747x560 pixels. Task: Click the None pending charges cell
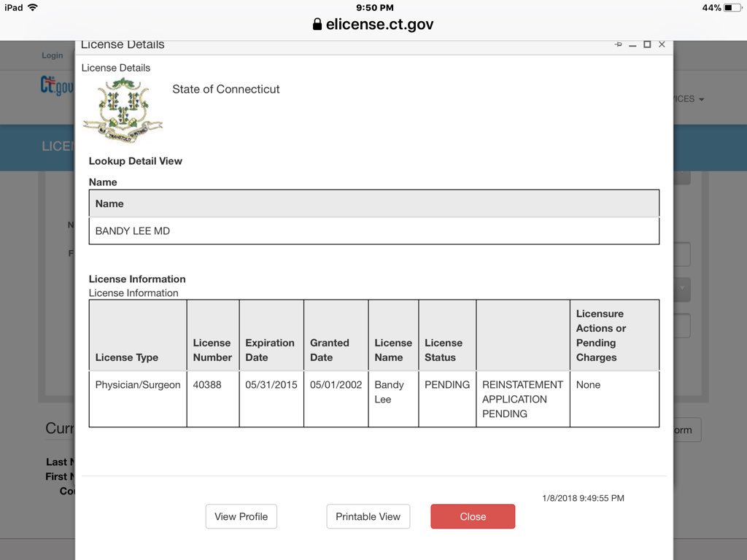(x=614, y=399)
